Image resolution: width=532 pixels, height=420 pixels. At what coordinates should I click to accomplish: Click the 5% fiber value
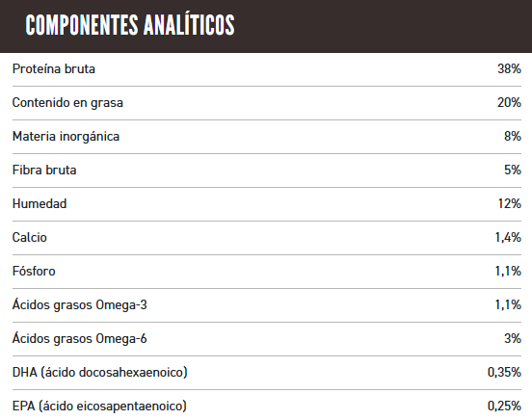point(513,170)
